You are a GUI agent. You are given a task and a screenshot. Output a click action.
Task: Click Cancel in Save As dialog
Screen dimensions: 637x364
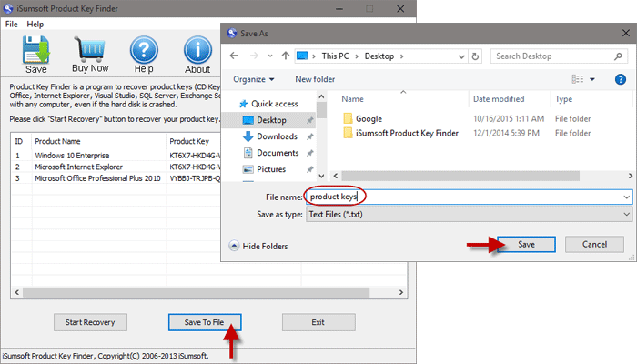click(594, 244)
